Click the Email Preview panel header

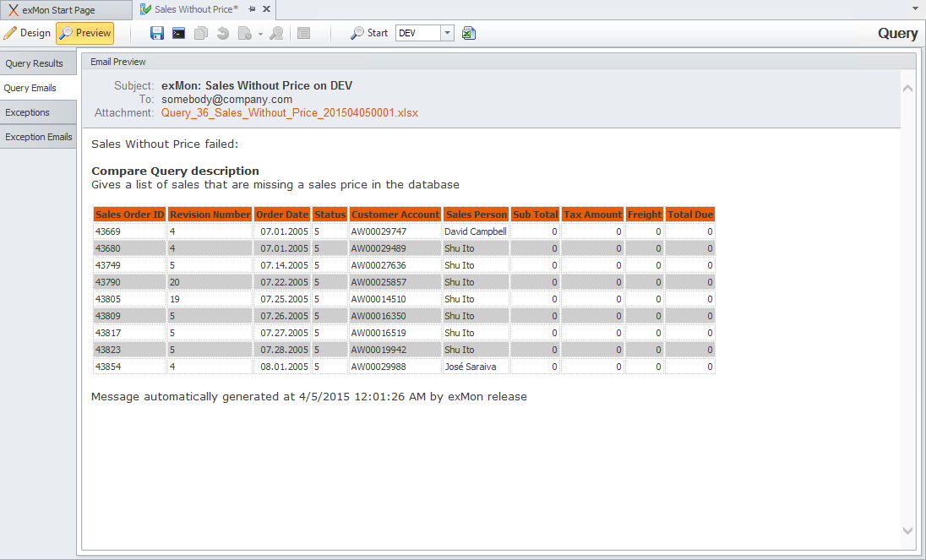[498, 62]
